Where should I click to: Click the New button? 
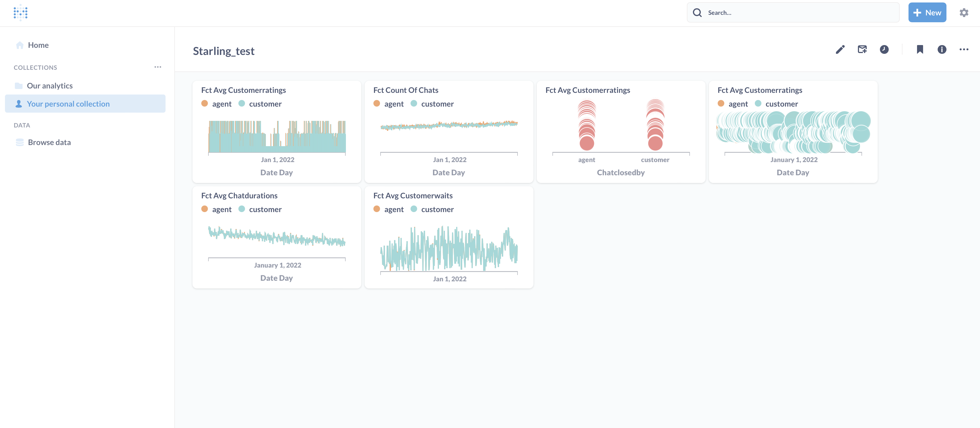(x=927, y=13)
